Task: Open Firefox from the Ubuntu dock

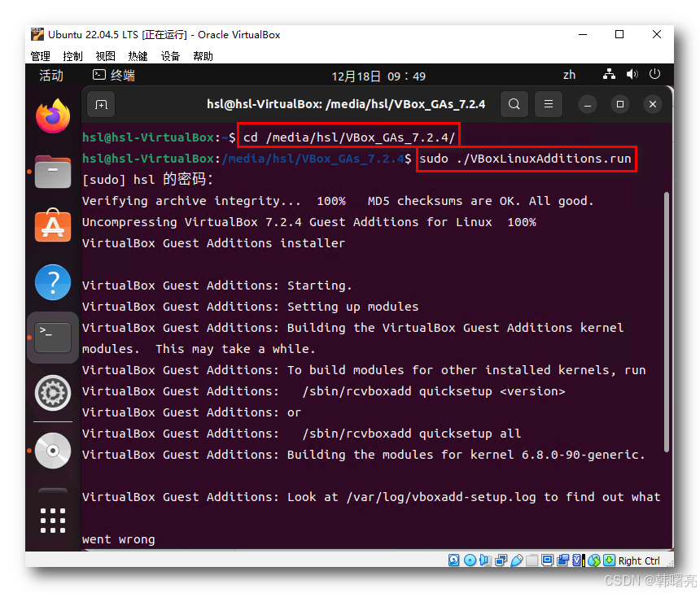Action: (53, 116)
